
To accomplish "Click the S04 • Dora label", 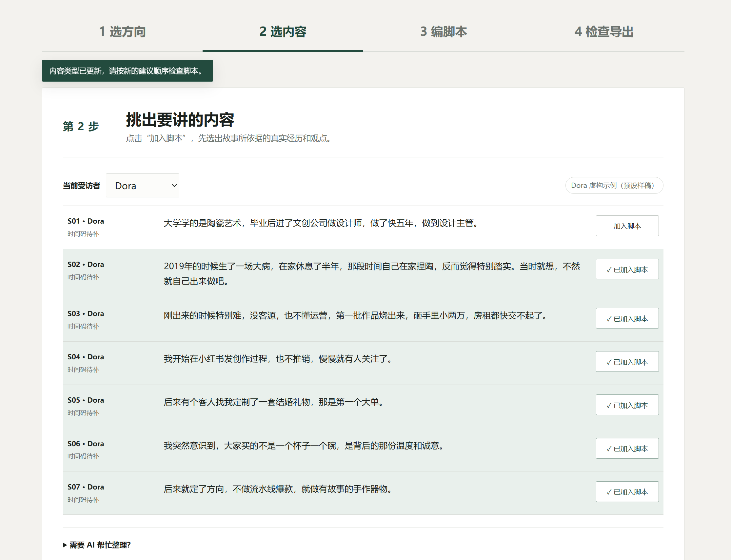I will (86, 357).
